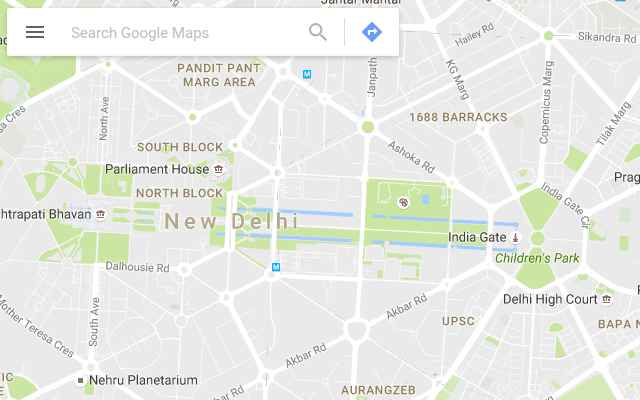Screen dimensions: 640x400
Task: Click the metro station icon near Pandit Pant Marg
Action: 307,74
